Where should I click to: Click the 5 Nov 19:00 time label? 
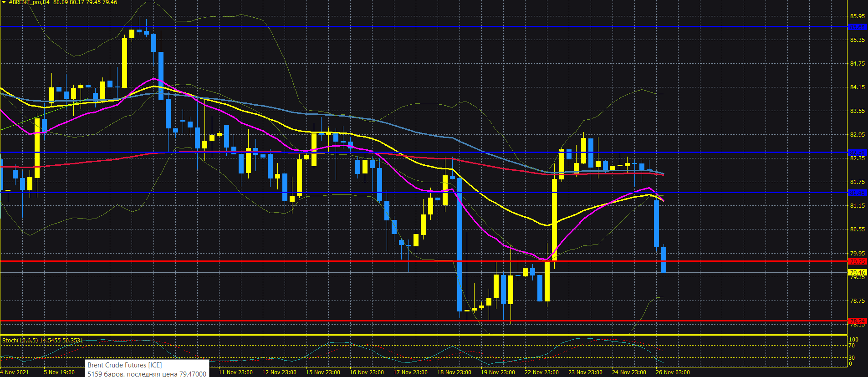coord(59,372)
